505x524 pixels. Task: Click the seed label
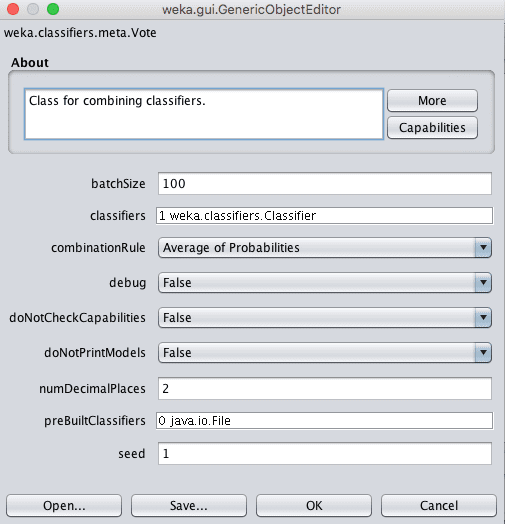(132, 453)
